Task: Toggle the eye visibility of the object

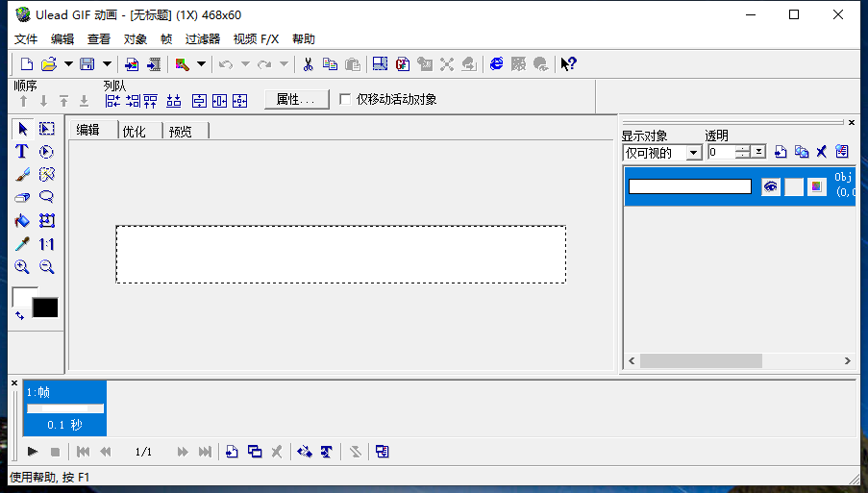Action: 771,187
